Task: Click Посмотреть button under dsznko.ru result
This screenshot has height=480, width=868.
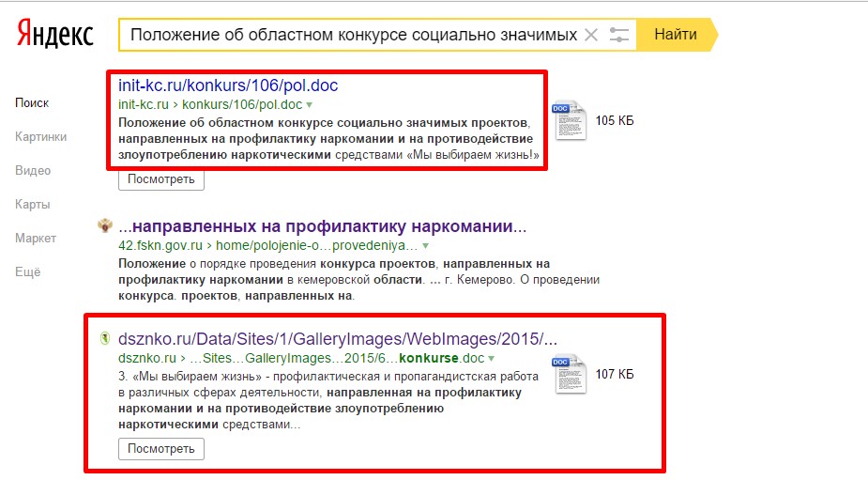Action: coord(161,449)
